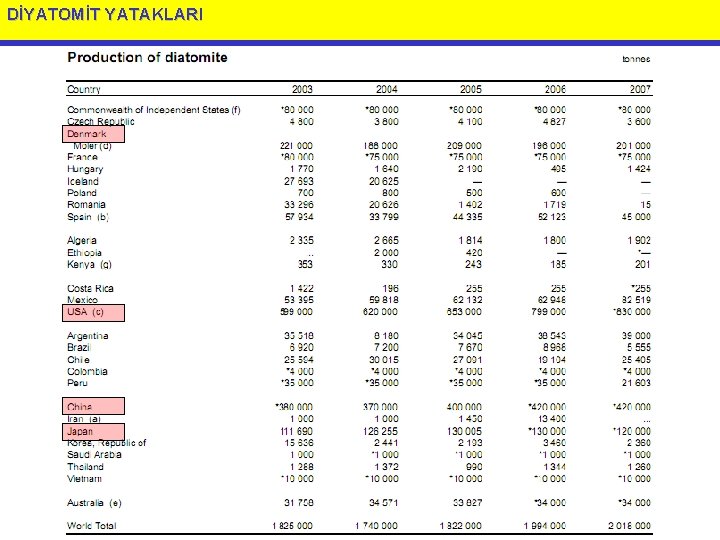Click the Poland row label
720x540 pixels.
pos(82,193)
